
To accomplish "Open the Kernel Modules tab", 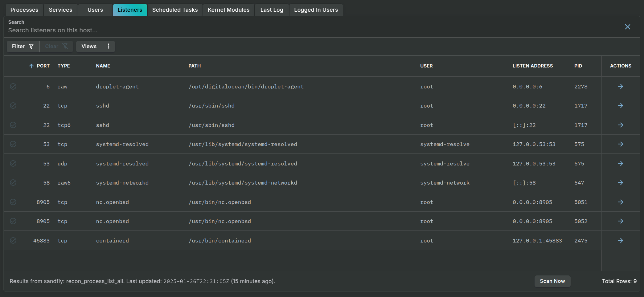I will (x=228, y=10).
